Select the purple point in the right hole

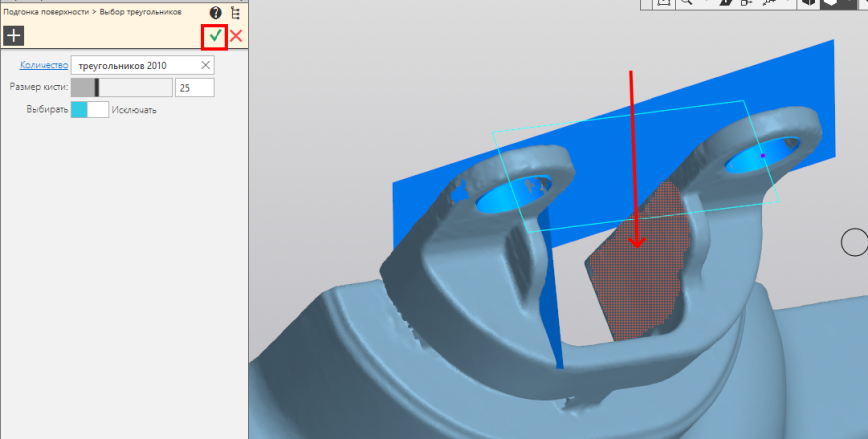(763, 156)
